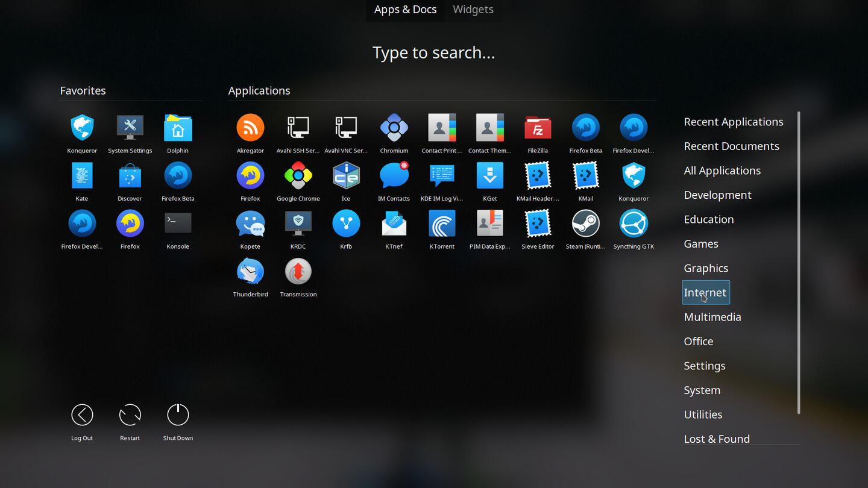Viewport: 868px width, 488px height.
Task: Show Recent Applications category
Action: pyautogui.click(x=734, y=122)
